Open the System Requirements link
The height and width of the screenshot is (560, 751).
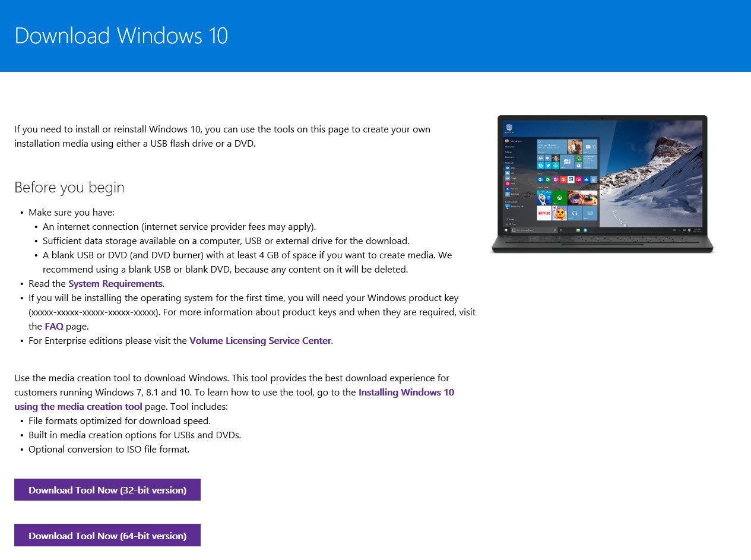(x=115, y=283)
